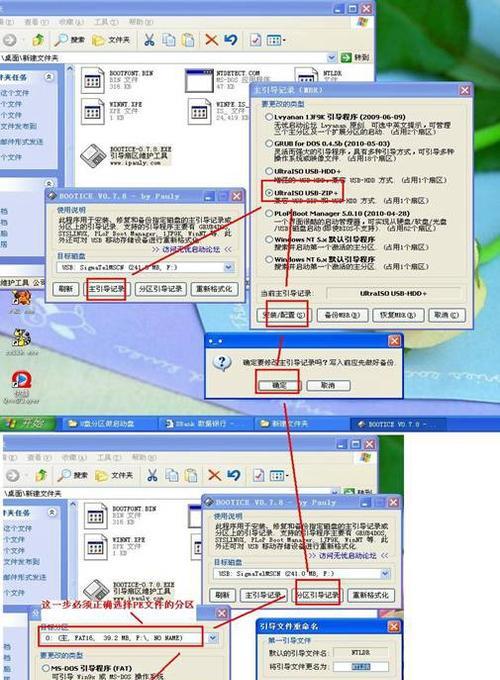Click the Cut scissors icon in upper toolbar
The image size is (500, 680).
(149, 40)
